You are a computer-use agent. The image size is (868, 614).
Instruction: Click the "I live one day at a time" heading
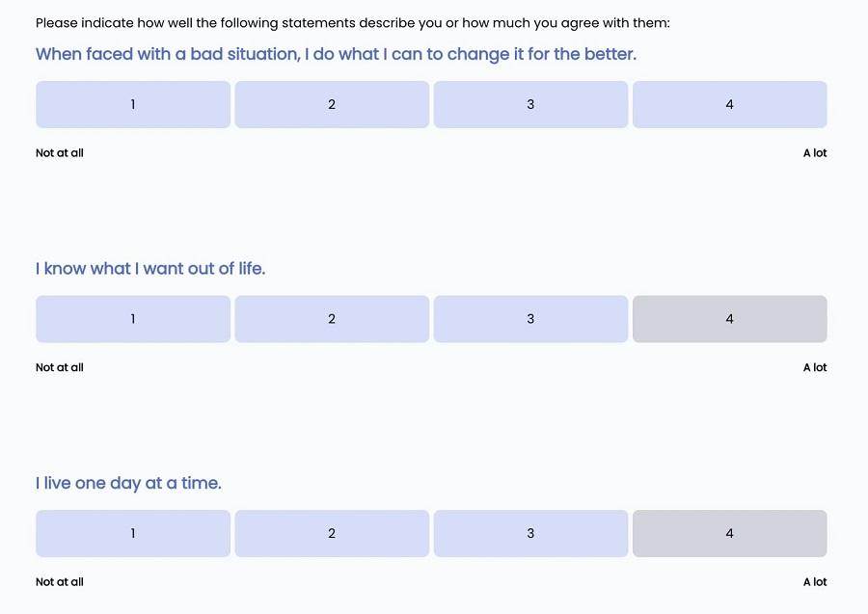[x=128, y=483]
